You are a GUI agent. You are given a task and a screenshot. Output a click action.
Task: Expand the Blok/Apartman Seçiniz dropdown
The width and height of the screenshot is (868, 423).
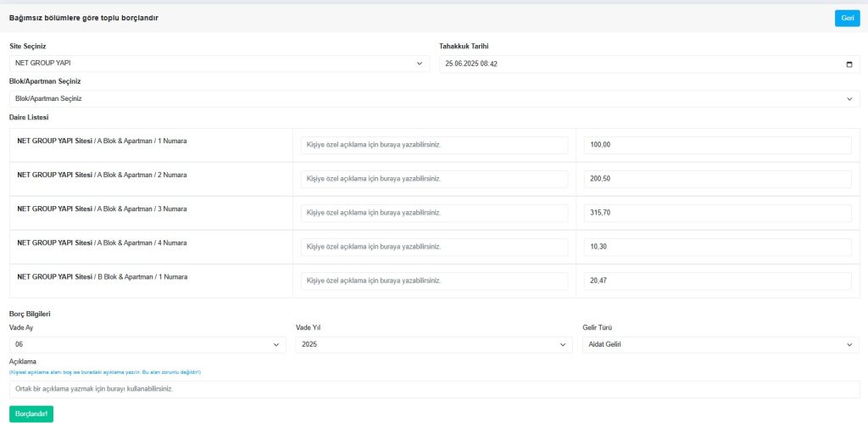tap(434, 98)
